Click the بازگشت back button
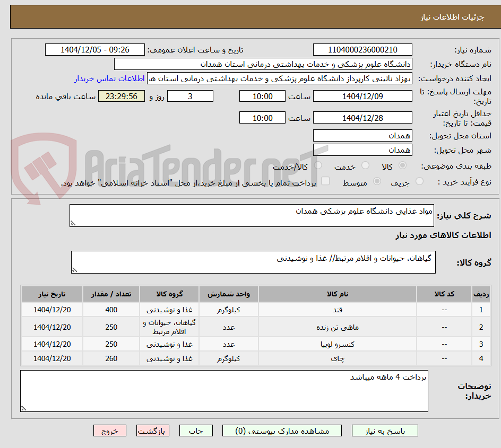This screenshot has height=448, width=501. pyautogui.click(x=153, y=431)
